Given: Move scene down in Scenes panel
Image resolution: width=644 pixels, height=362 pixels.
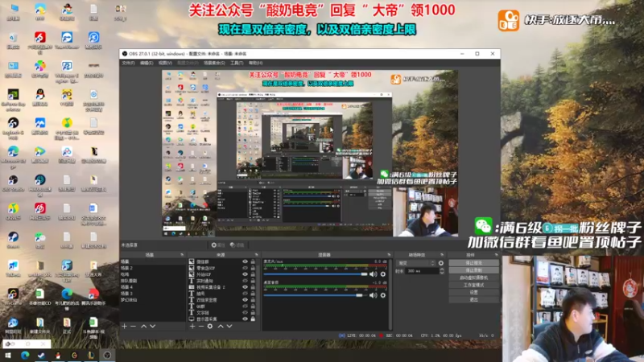Looking at the screenshot, I should [152, 326].
